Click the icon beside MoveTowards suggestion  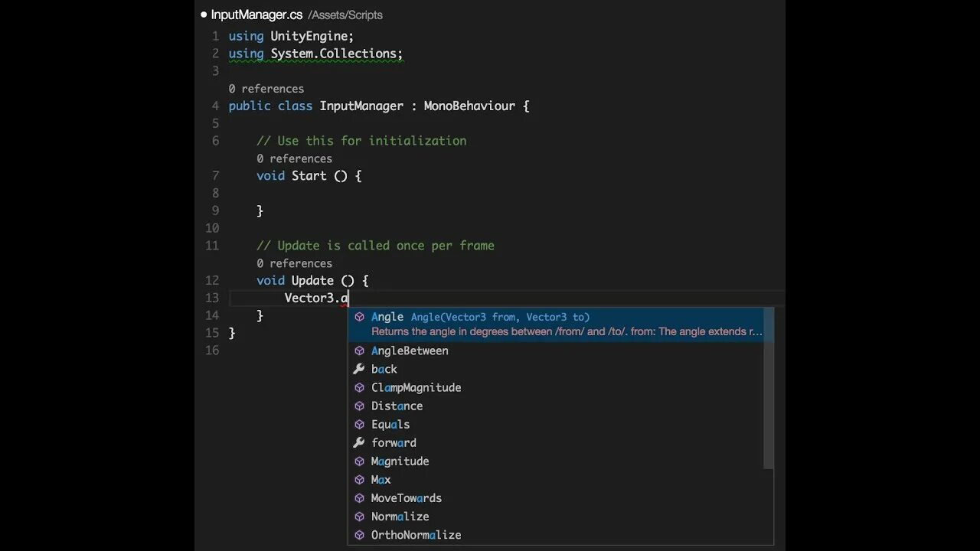click(x=360, y=498)
